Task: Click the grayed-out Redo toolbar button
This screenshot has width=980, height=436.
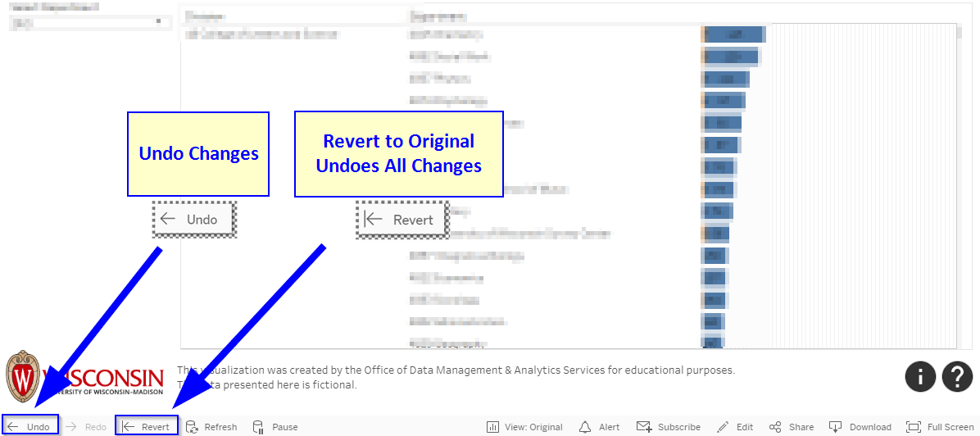Action: click(x=87, y=427)
